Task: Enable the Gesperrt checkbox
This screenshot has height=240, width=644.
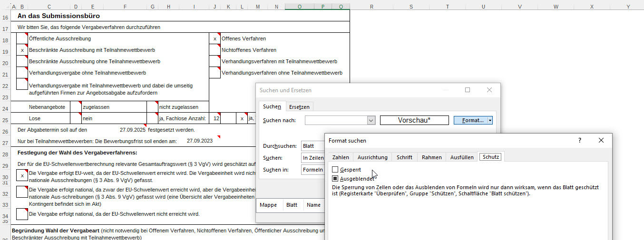Action: (x=335, y=170)
